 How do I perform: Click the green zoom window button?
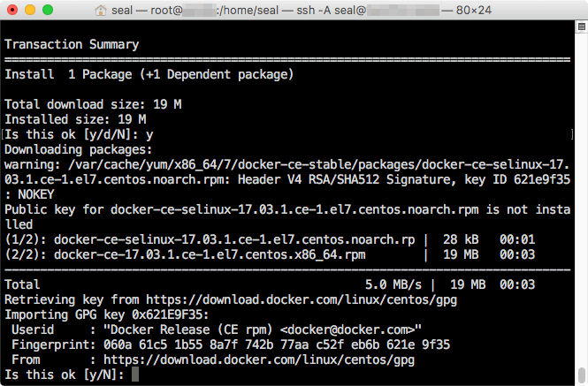[x=48, y=11]
